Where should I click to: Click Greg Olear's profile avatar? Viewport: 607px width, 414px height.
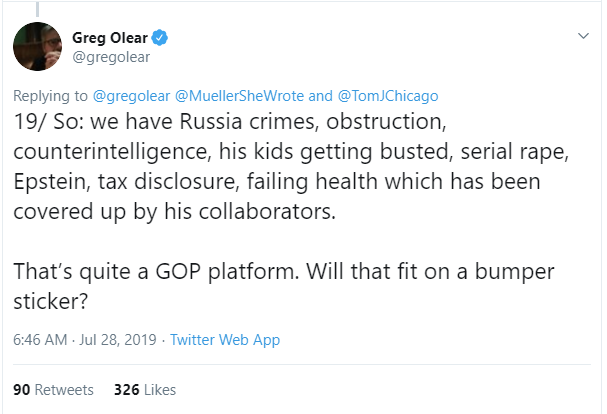36,48
